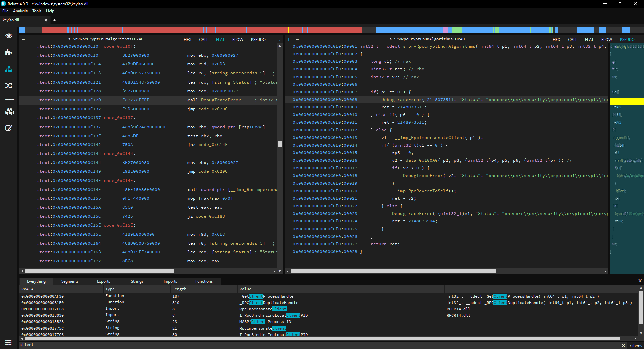The image size is (644, 349).
Task: Open a new tab with the plus button
Action: click(54, 20)
